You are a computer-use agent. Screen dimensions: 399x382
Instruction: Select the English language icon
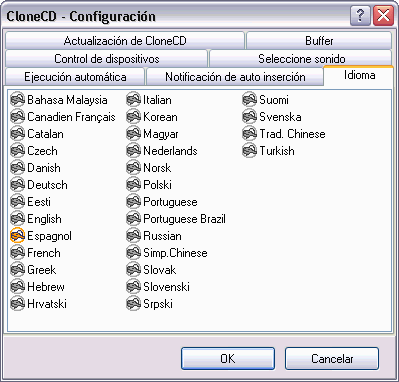point(17,219)
